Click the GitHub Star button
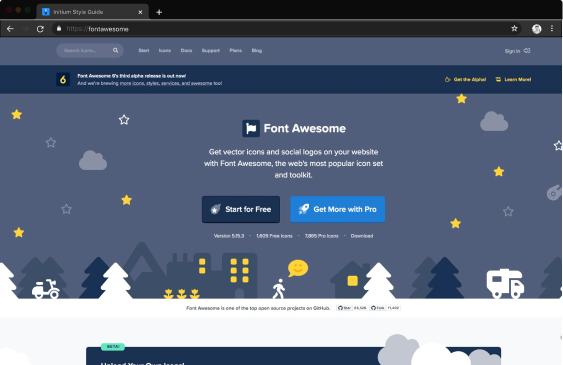This screenshot has height=365, width=563. [344, 308]
